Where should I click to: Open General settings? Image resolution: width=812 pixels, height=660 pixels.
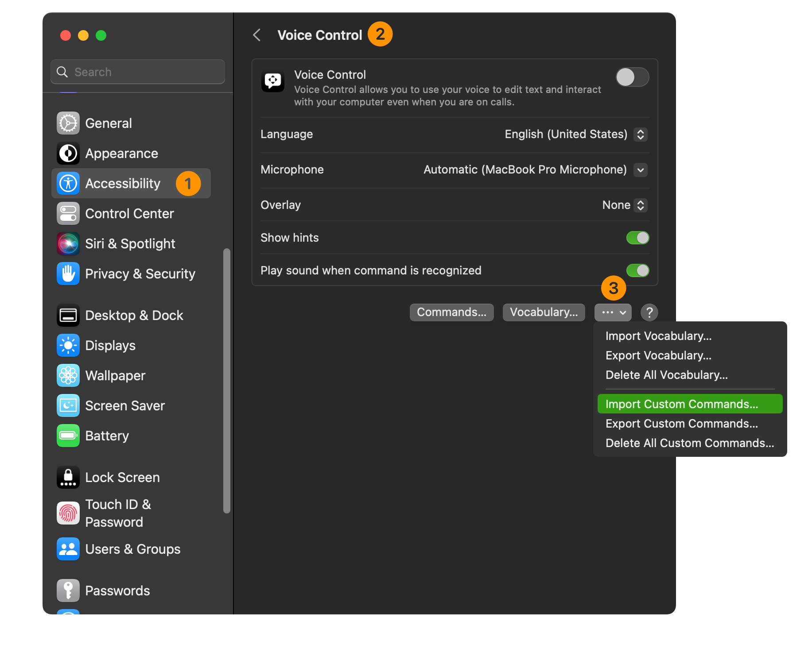(131, 123)
